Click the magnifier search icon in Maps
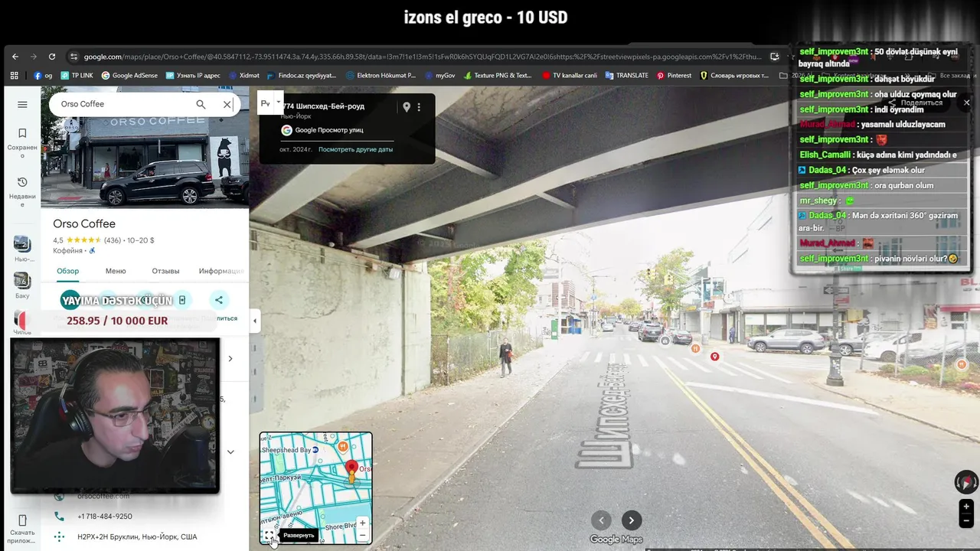 click(201, 104)
